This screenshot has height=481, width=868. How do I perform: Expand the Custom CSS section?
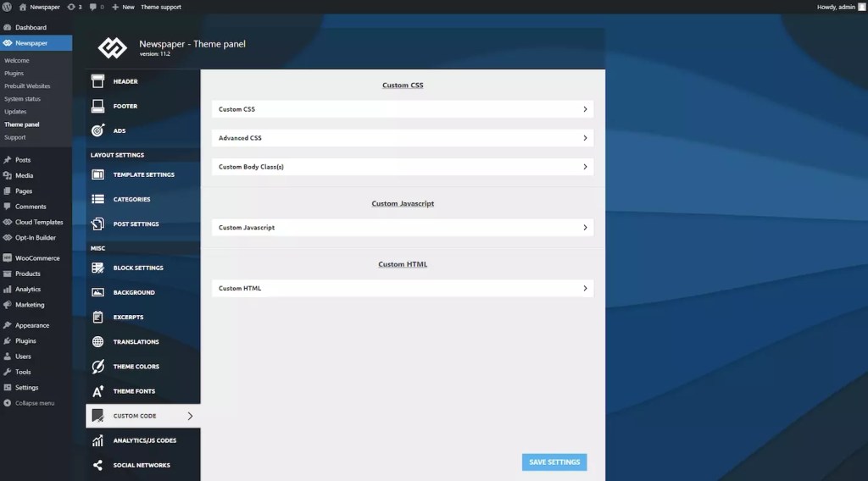(x=403, y=109)
